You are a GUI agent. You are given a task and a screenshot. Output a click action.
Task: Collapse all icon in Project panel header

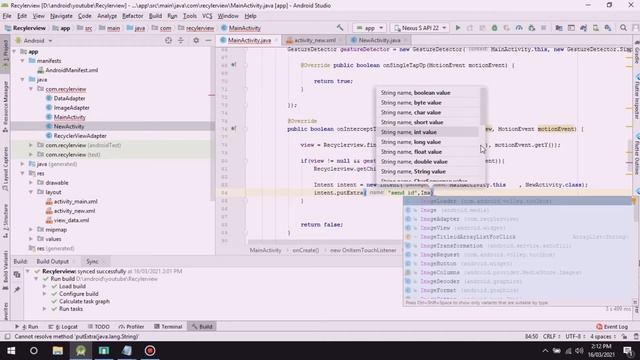tap(181, 40)
